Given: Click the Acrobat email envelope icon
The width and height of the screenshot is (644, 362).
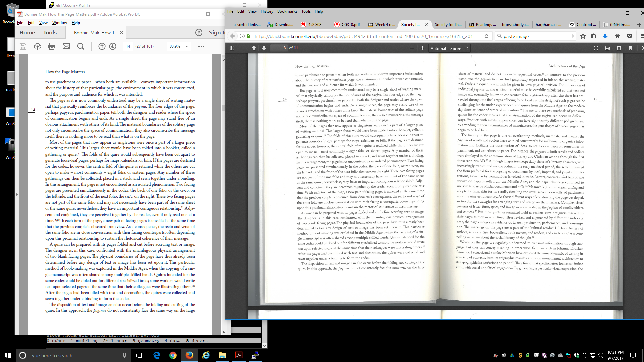Looking at the screenshot, I should click(66, 46).
